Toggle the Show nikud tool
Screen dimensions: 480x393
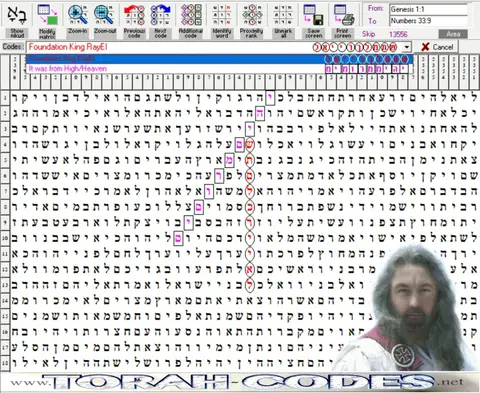coord(17,20)
